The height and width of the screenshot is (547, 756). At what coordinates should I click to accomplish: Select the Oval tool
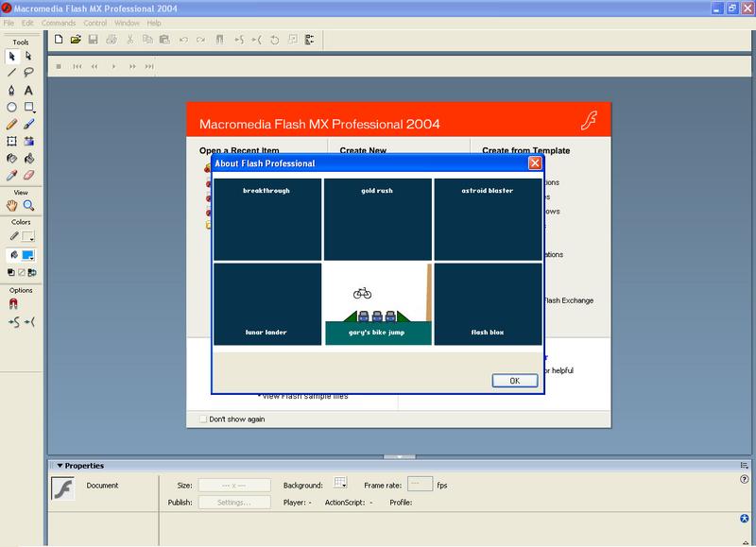(x=11, y=107)
